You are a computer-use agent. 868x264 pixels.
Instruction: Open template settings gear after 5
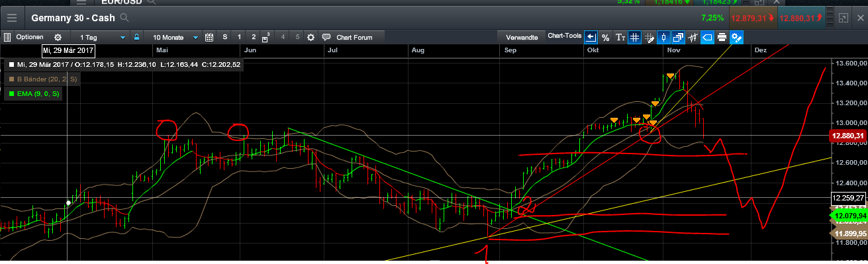pyautogui.click(x=311, y=37)
